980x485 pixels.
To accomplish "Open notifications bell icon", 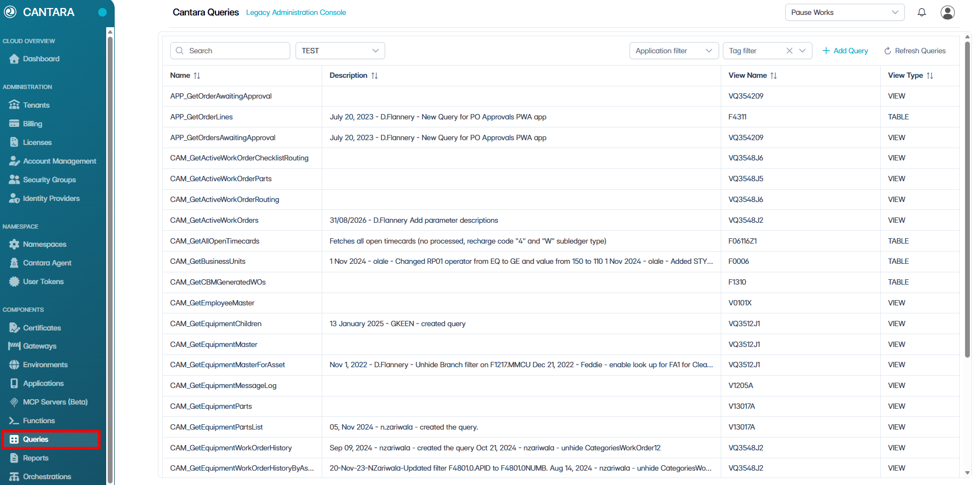I will pyautogui.click(x=921, y=12).
